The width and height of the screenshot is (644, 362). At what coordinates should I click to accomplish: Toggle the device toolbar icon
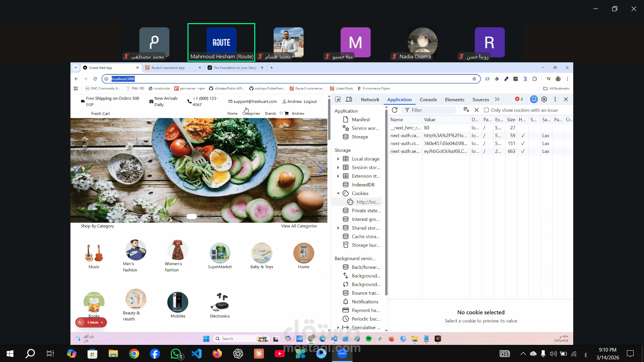coord(349,100)
